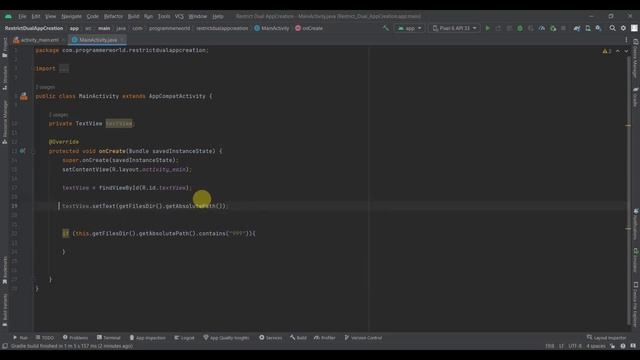Open the Project tool window sidebar button
Screen dimensions: 640x360
[5, 48]
